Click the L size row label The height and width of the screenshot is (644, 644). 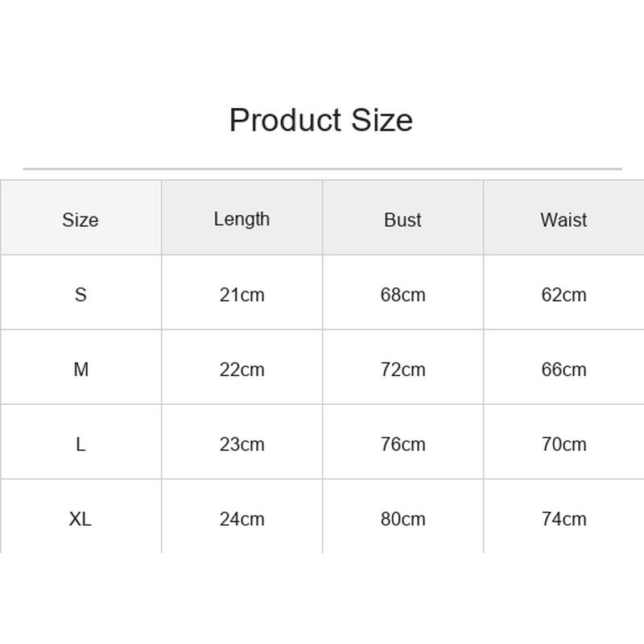pyautogui.click(x=81, y=444)
